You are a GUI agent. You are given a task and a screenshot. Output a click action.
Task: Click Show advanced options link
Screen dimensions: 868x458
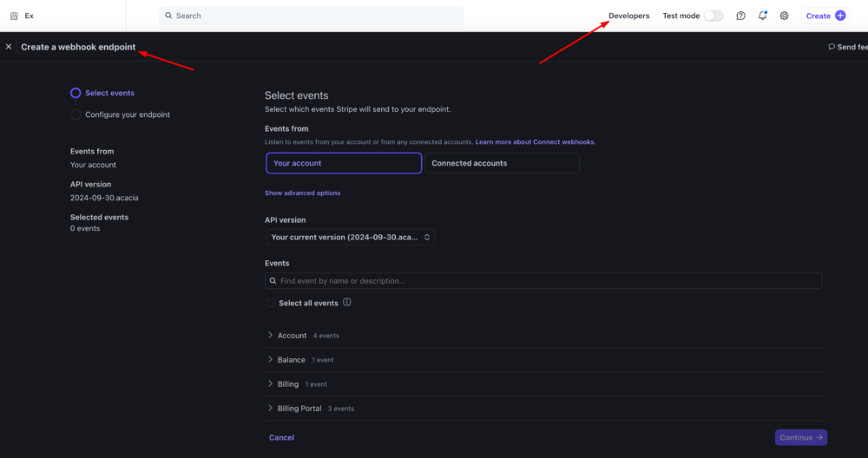pos(302,193)
